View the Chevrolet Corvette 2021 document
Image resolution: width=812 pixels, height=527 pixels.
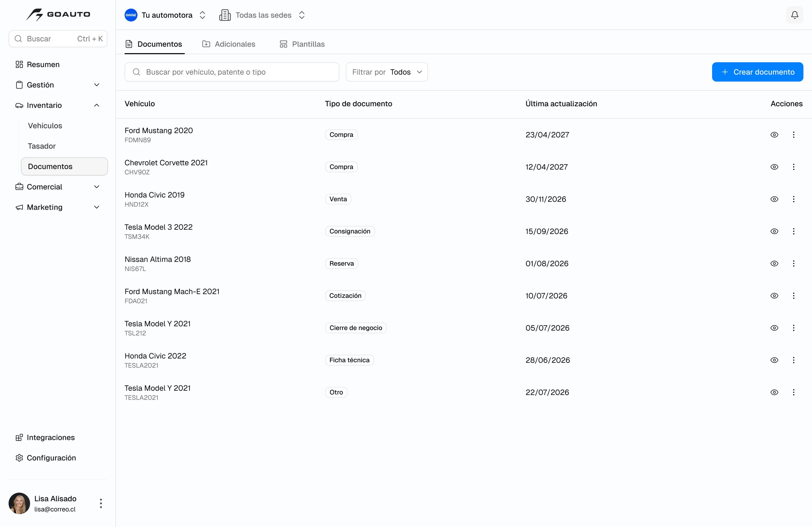tap(774, 167)
